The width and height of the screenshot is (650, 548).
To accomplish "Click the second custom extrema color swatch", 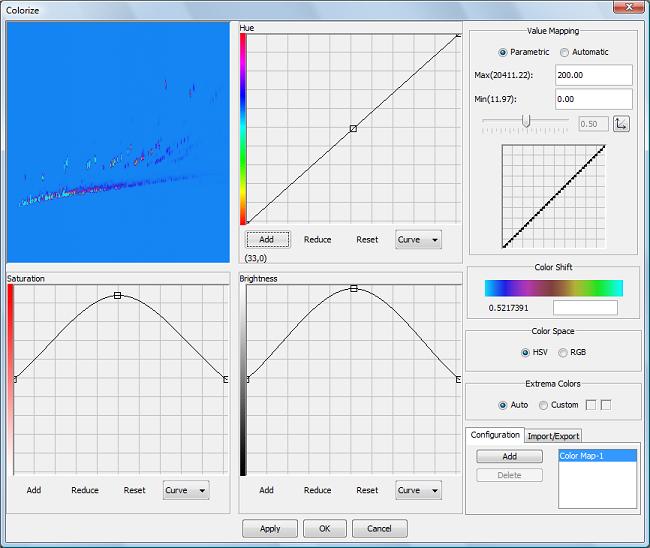I will pyautogui.click(x=606, y=405).
